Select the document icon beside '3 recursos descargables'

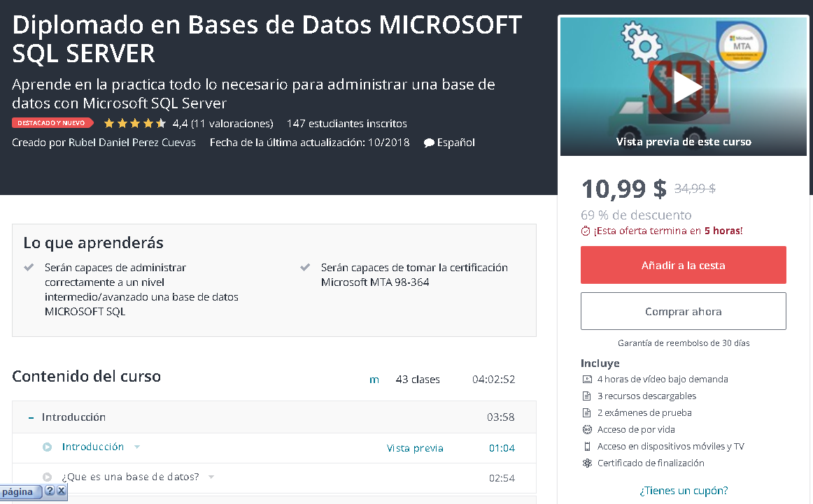click(x=586, y=396)
